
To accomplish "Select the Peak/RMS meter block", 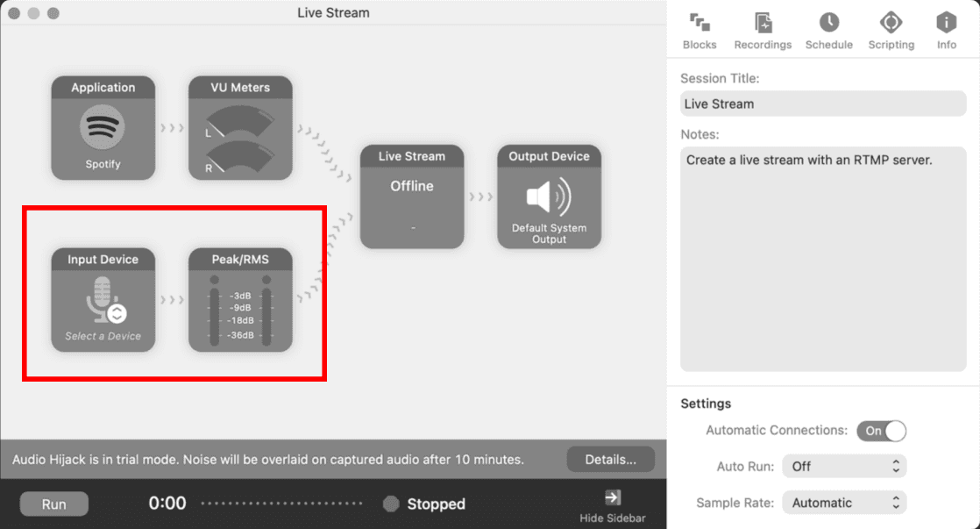I will click(240, 299).
